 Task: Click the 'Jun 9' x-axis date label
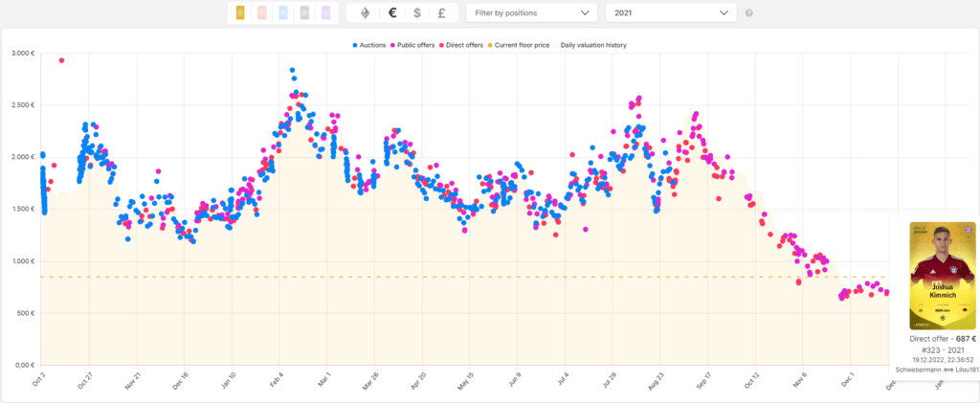513,379
